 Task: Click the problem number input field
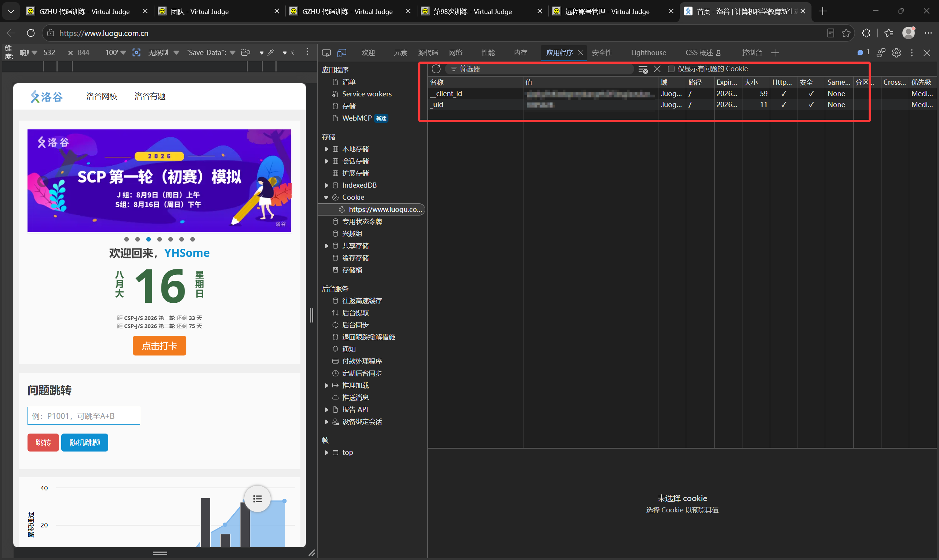tap(83, 416)
